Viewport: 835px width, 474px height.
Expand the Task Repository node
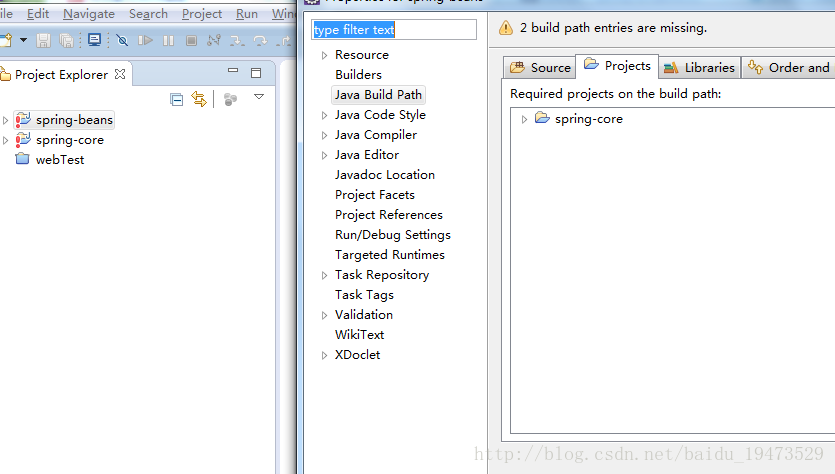point(324,275)
